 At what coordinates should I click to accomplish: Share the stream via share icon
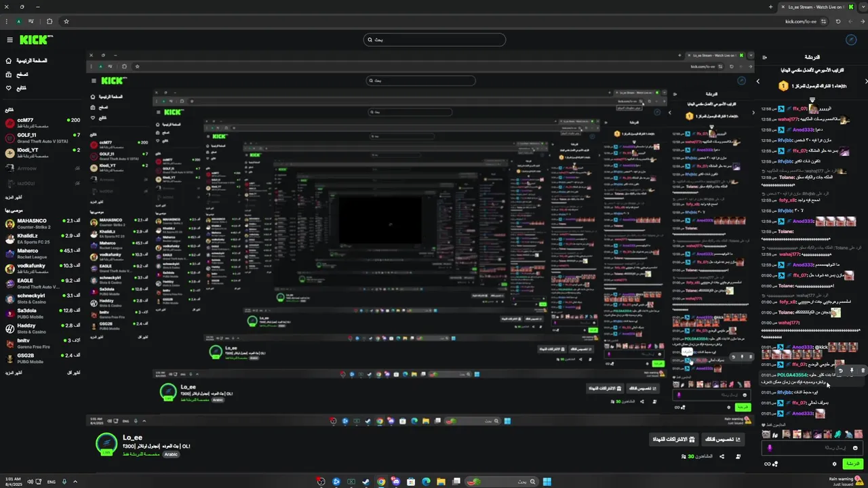722,456
